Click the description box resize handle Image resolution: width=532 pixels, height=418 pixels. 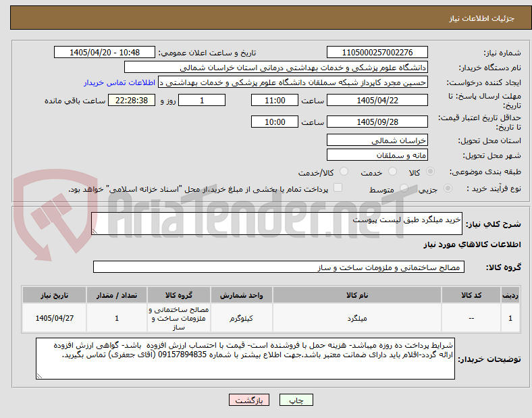[x=95, y=231]
